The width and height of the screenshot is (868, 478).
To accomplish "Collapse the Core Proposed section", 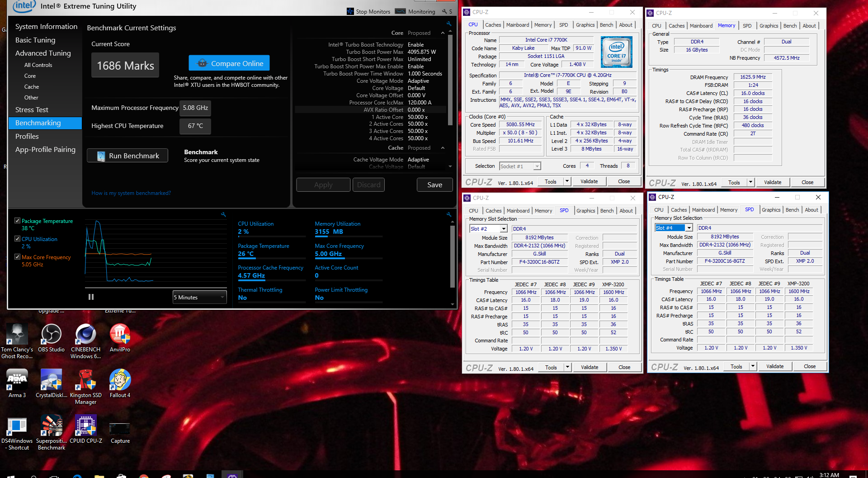I will 443,33.
